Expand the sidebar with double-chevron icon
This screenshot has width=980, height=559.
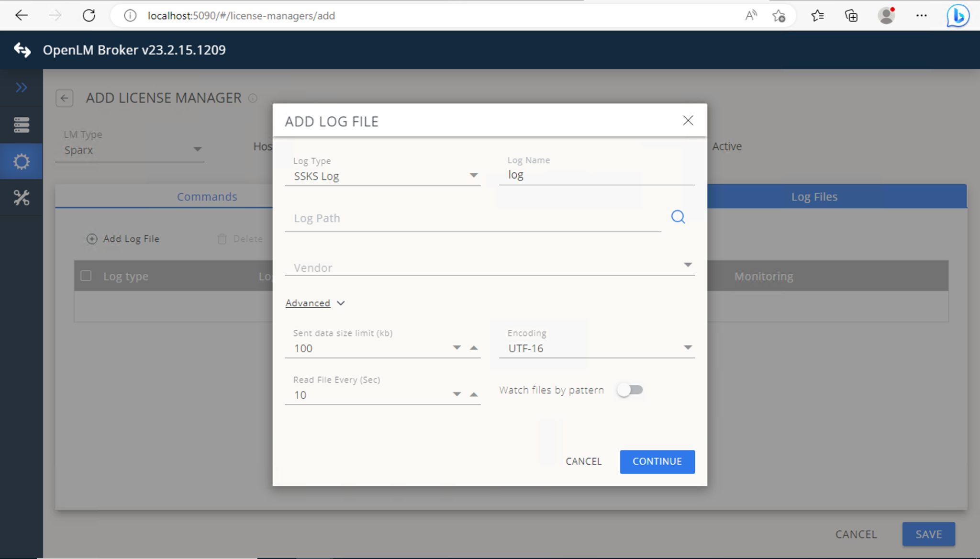click(x=21, y=87)
